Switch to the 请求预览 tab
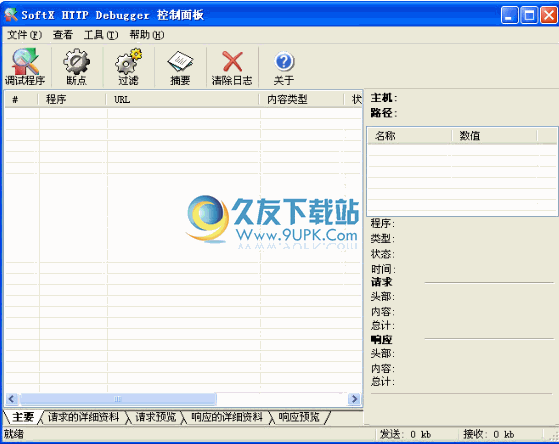 point(156,417)
